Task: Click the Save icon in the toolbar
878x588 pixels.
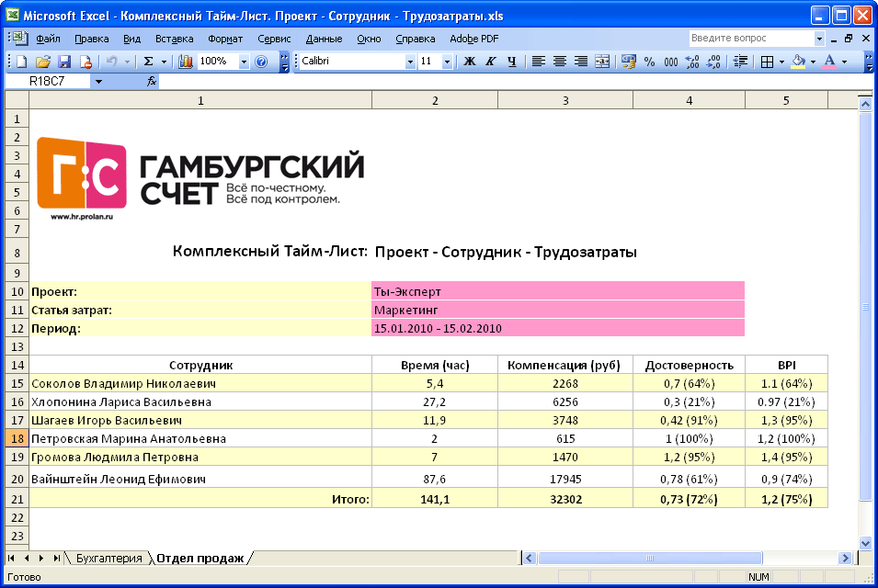Action: (64, 62)
